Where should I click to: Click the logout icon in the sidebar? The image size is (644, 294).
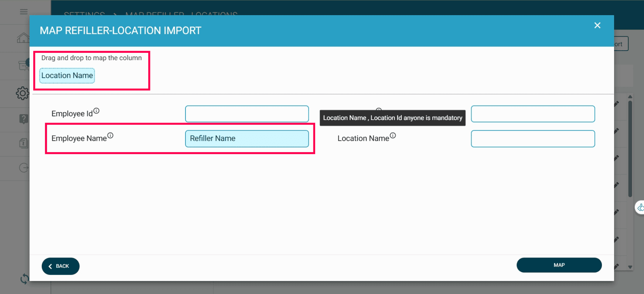coord(24,168)
